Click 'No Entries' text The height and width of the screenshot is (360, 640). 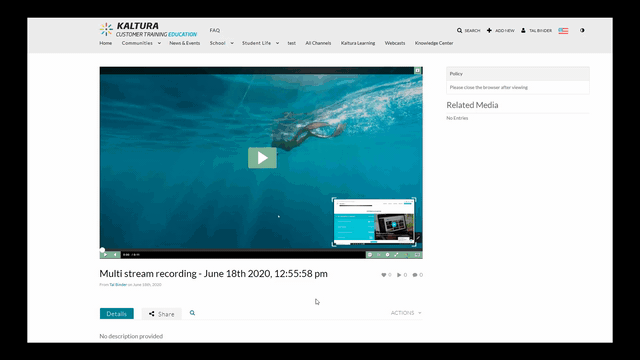(457, 118)
